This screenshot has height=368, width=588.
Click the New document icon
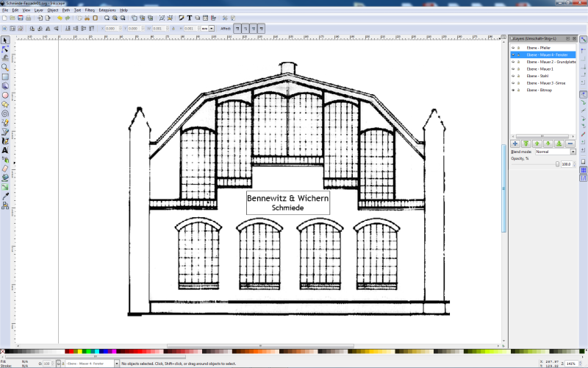coord(4,18)
